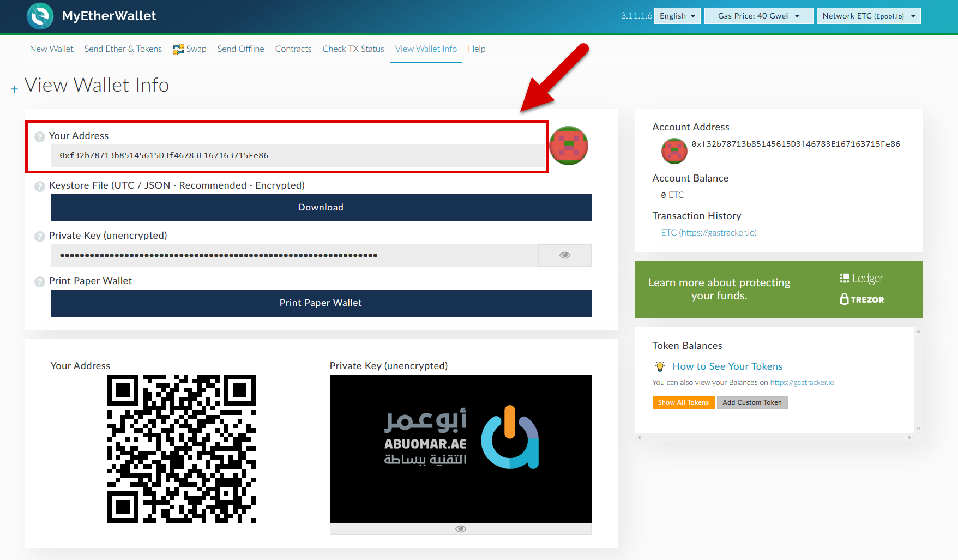Open the Network ETC selector dropdown
958x560 pixels.
868,16
